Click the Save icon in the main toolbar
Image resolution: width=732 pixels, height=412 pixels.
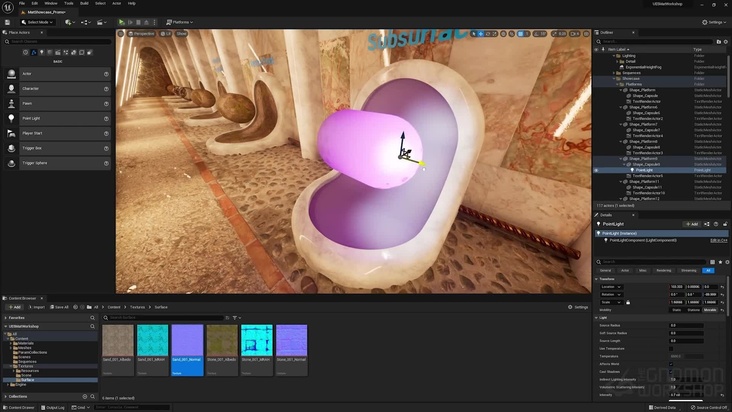(x=8, y=21)
